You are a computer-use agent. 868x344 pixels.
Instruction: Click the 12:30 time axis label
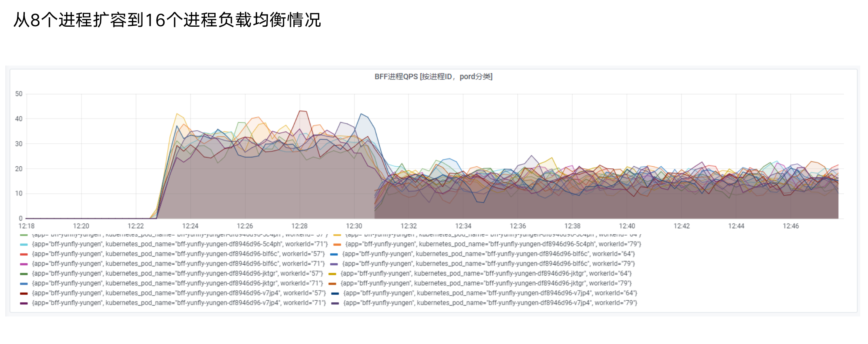[x=354, y=226]
